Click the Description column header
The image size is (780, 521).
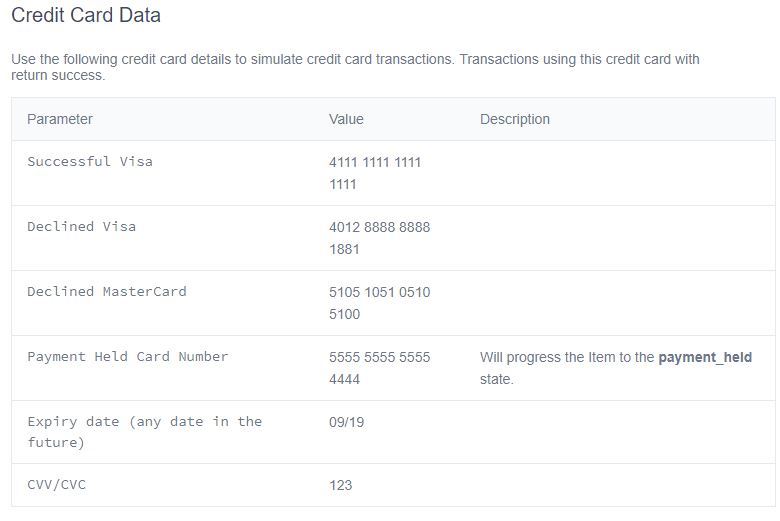515,119
